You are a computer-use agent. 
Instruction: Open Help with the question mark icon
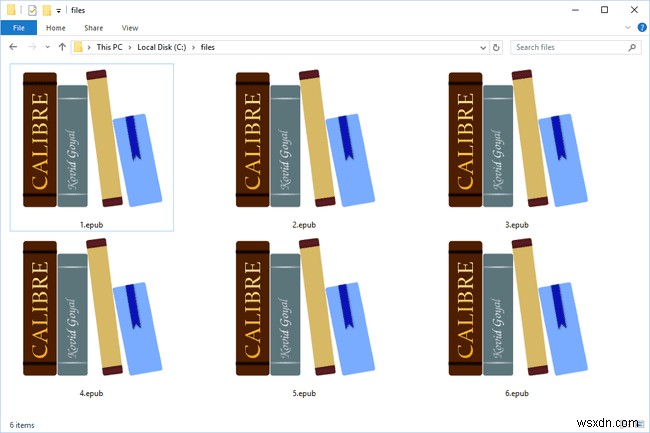(642, 28)
